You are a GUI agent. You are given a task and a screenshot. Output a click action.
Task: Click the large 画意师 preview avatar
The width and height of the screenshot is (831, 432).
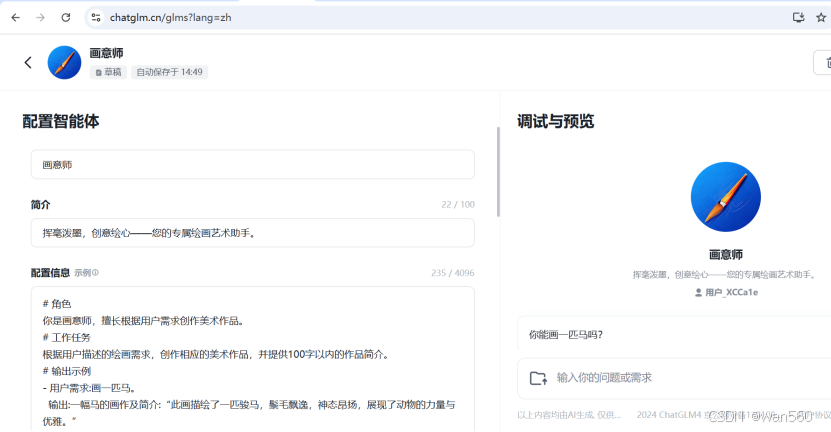pos(726,197)
